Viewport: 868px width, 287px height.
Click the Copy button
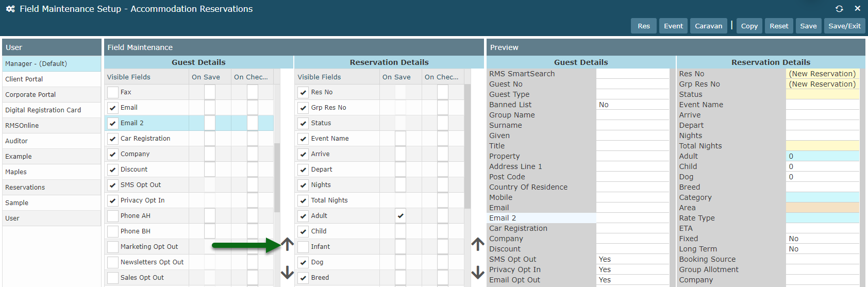coord(749,26)
